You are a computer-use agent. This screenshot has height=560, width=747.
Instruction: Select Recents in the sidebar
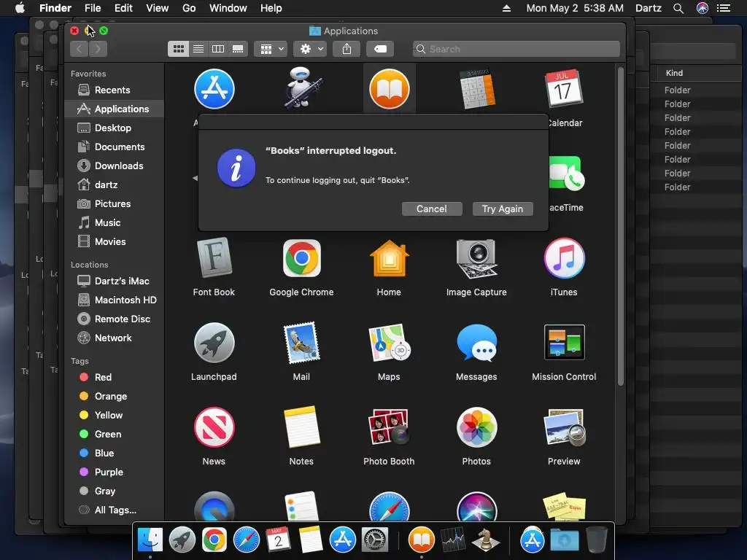115,90
